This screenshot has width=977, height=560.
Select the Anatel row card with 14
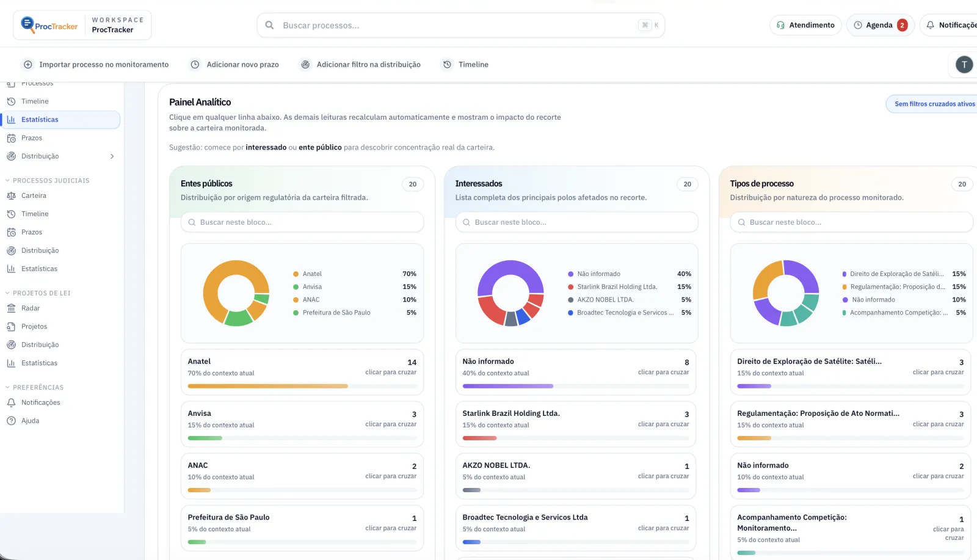(x=302, y=372)
